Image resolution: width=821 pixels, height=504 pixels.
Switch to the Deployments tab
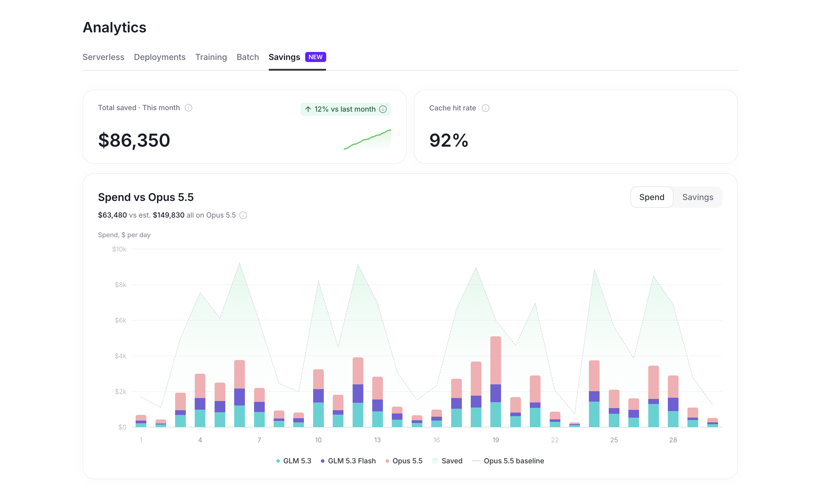(160, 57)
